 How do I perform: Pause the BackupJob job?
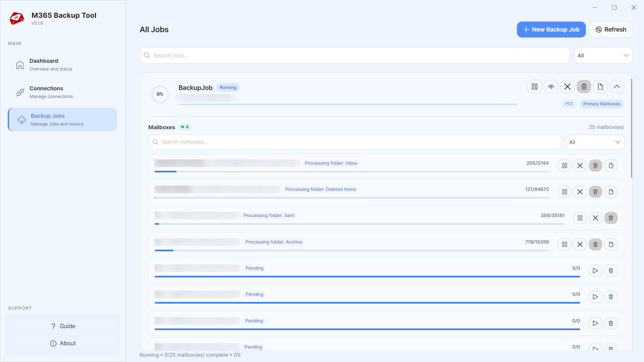(535, 87)
